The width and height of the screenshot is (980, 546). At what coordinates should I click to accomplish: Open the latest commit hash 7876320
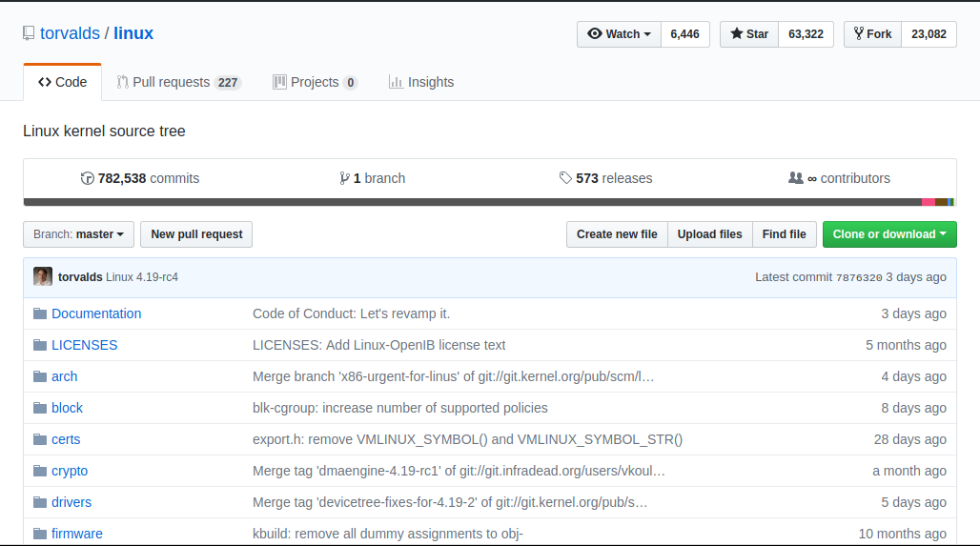coord(859,277)
